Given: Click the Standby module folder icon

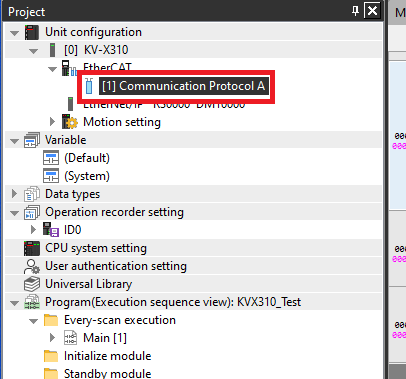Looking at the screenshot, I should pos(51,374).
